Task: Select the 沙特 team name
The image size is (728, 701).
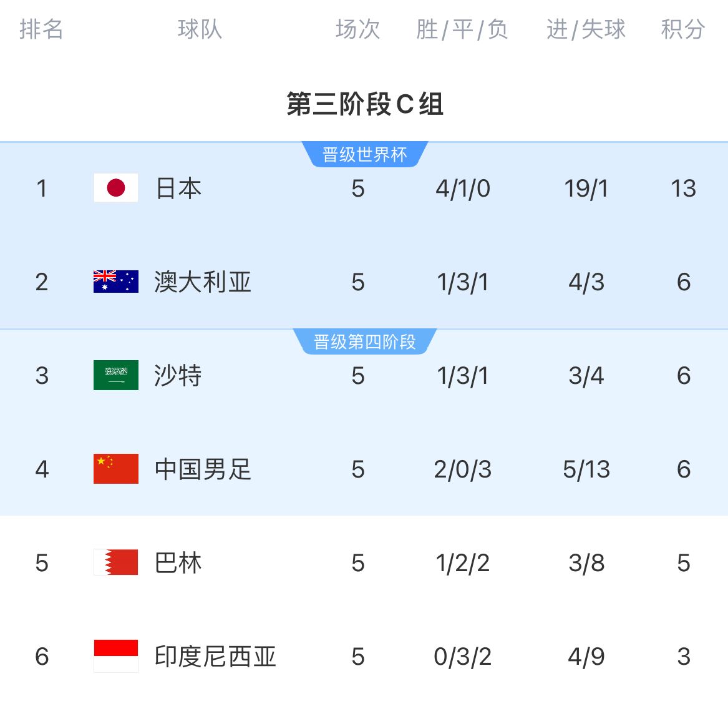Action: coord(178,376)
